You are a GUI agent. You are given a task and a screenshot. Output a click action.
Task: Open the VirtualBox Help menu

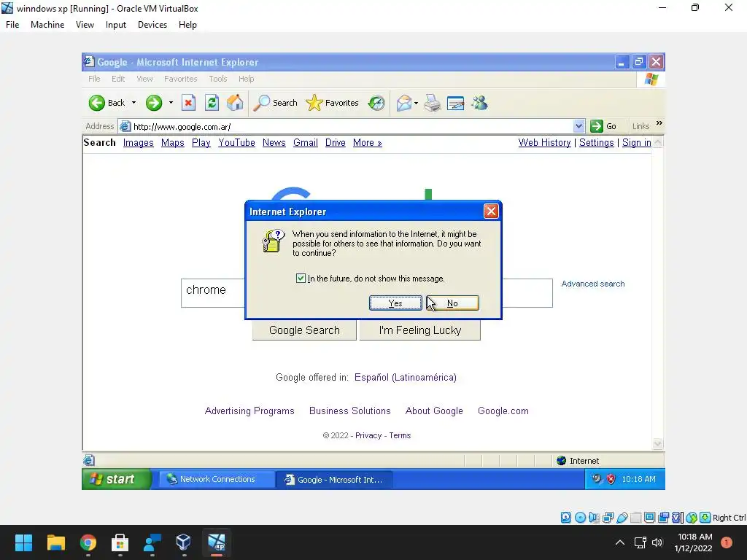(187, 25)
